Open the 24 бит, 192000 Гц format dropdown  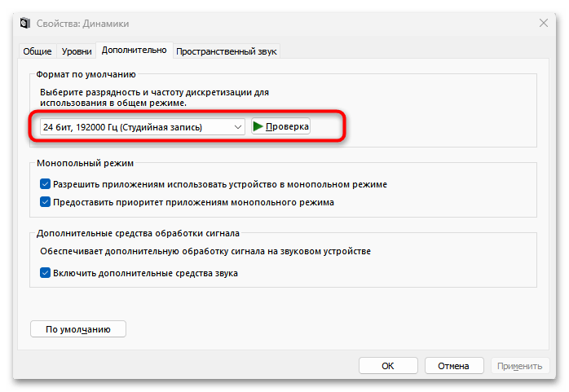pyautogui.click(x=142, y=127)
